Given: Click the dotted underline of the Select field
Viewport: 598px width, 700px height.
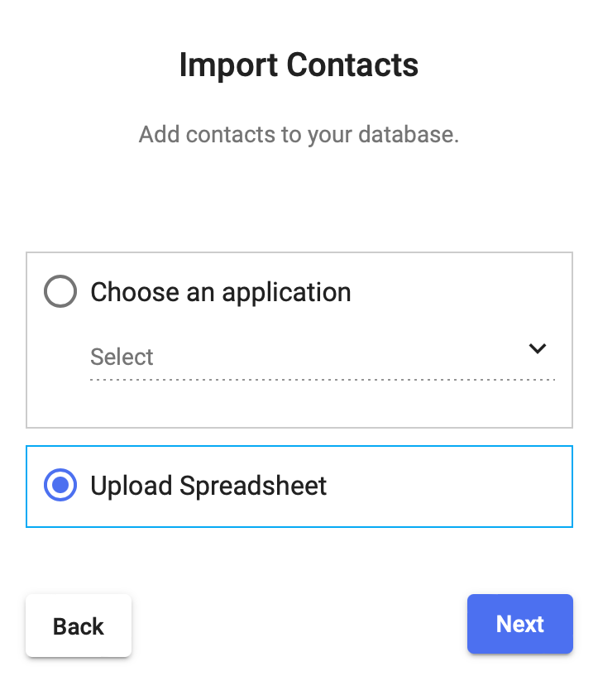Looking at the screenshot, I should click(x=322, y=380).
